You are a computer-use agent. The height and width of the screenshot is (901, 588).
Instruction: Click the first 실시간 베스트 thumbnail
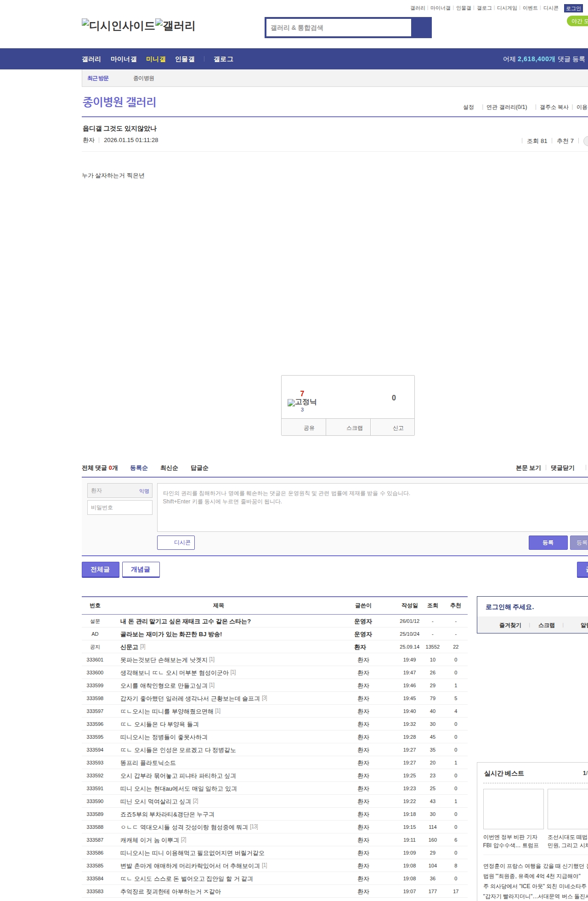point(513,809)
